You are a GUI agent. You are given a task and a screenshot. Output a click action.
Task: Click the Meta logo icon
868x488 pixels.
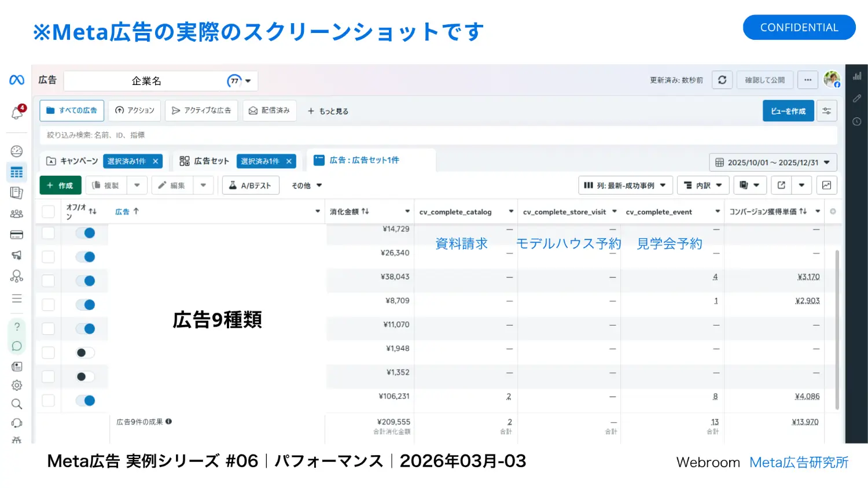[17, 80]
